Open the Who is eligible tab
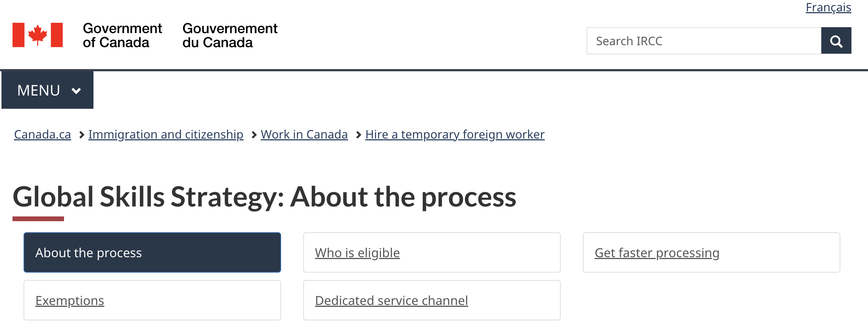The height and width of the screenshot is (334, 868). click(x=432, y=252)
